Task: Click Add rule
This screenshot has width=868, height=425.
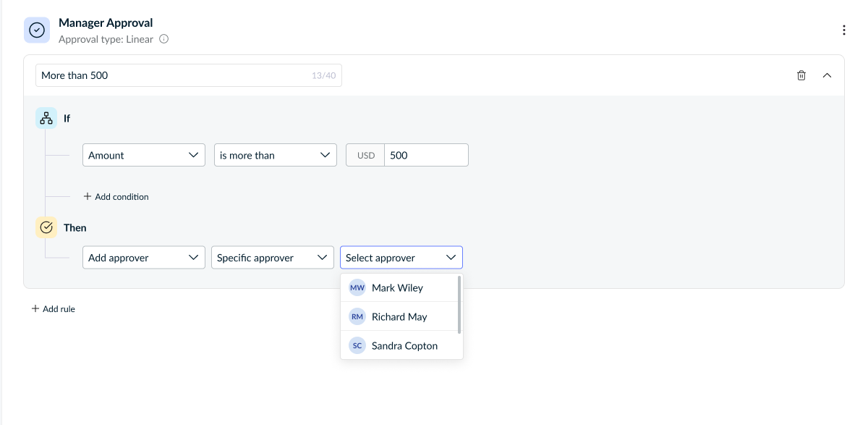Action: click(54, 308)
